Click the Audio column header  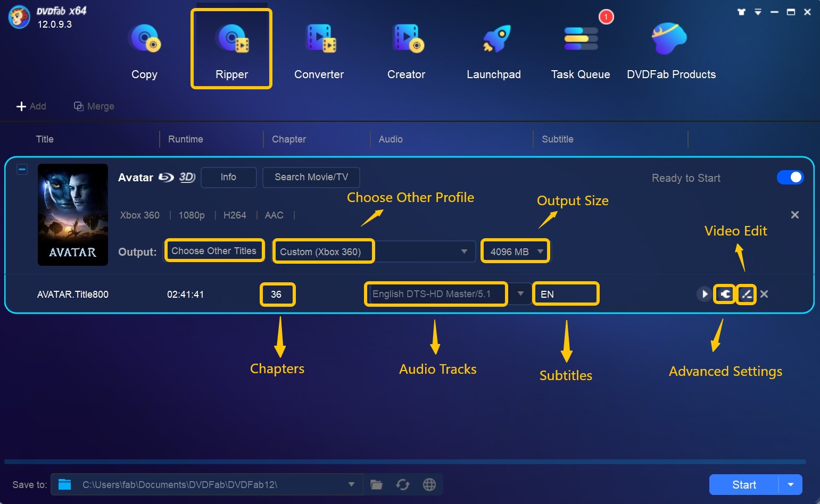pos(391,139)
